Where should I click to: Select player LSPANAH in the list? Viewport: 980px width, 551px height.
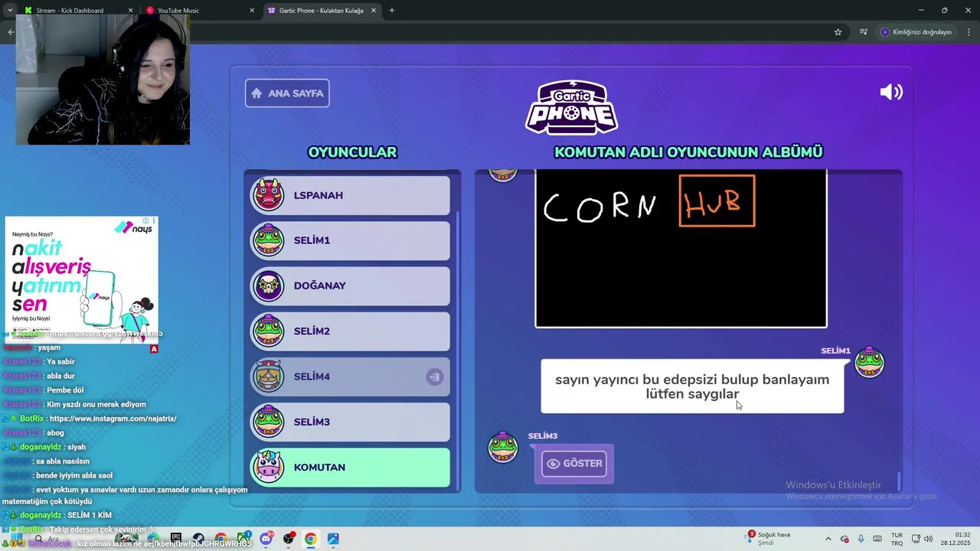351,195
